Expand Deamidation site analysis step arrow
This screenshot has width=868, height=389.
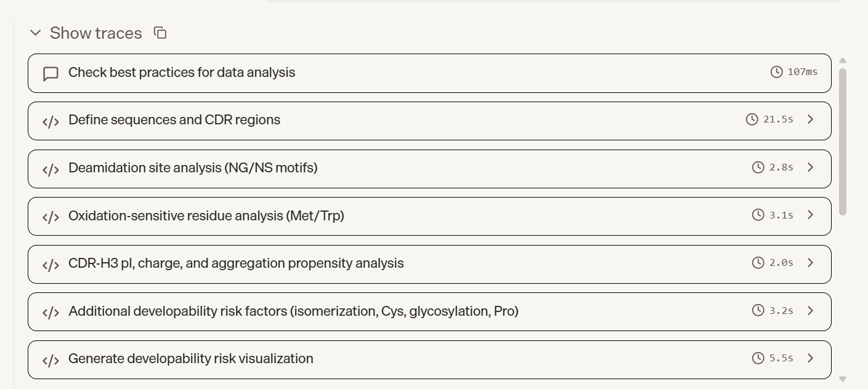(x=811, y=167)
